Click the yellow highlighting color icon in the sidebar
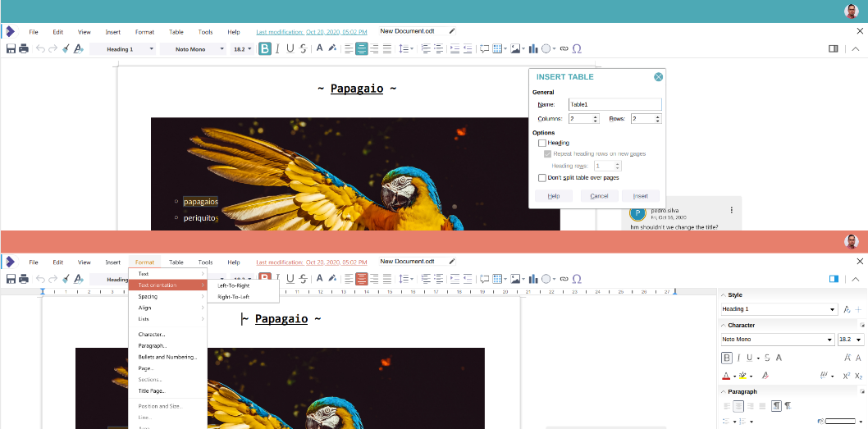Screen dimensions: 868x429 pyautogui.click(x=742, y=376)
